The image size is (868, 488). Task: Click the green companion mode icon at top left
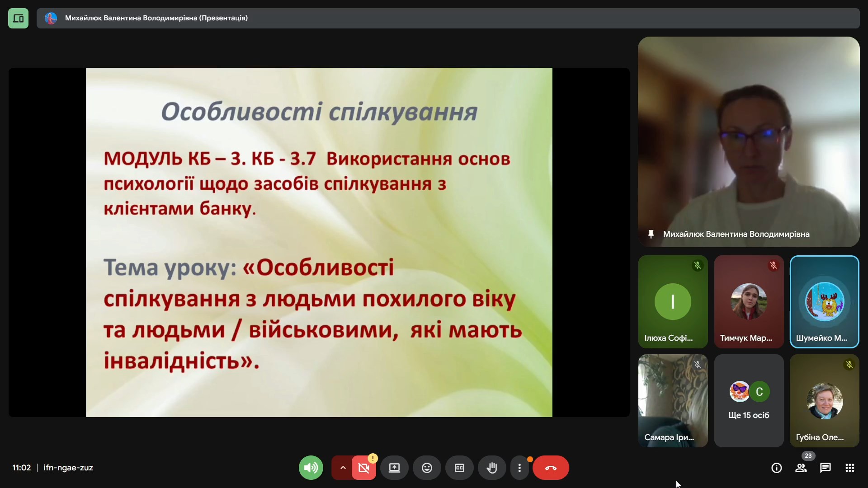18,18
